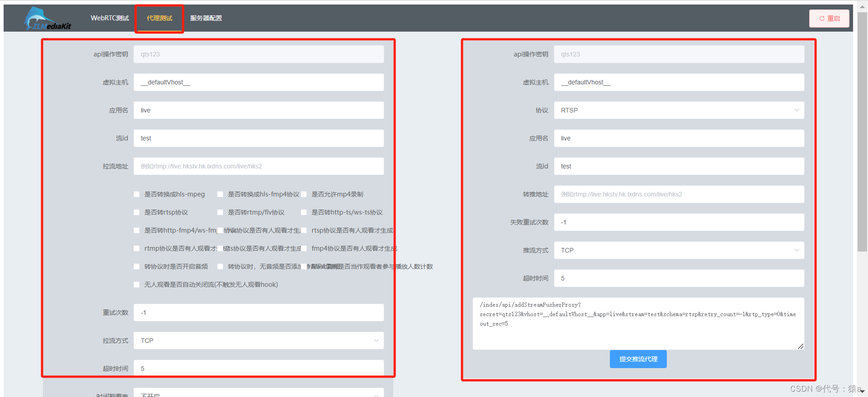Click 流id field in right push form
Viewport: 868px width, 397px height.
click(679, 166)
